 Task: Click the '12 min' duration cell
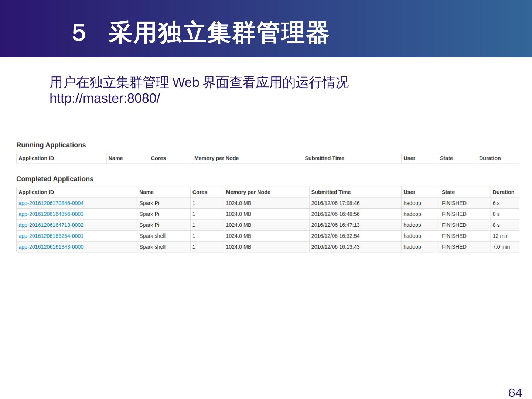click(x=500, y=236)
